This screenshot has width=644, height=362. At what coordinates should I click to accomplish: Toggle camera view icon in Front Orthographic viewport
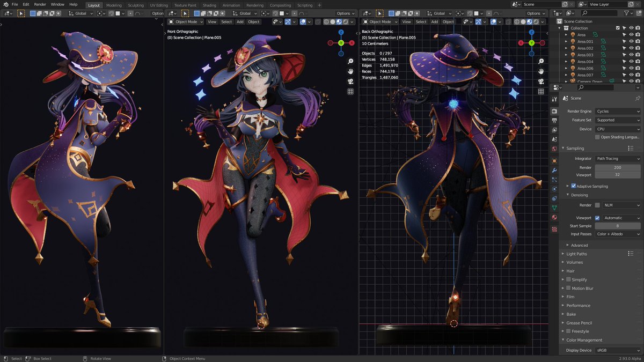click(x=350, y=82)
